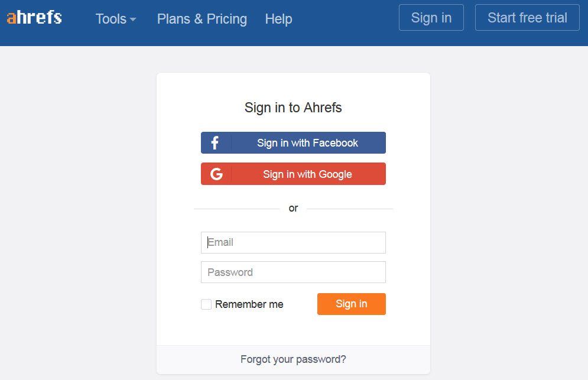Viewport: 588px width, 380px height.
Task: Click the caret arrow beside Tools
Action: click(133, 20)
